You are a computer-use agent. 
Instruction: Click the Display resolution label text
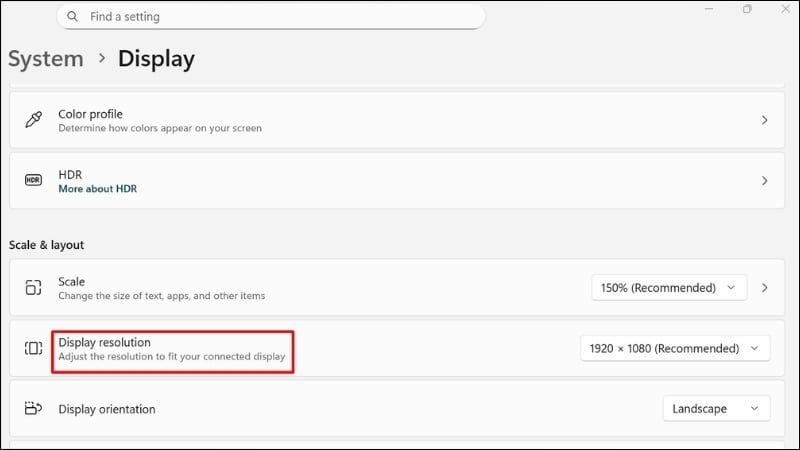[105, 342]
